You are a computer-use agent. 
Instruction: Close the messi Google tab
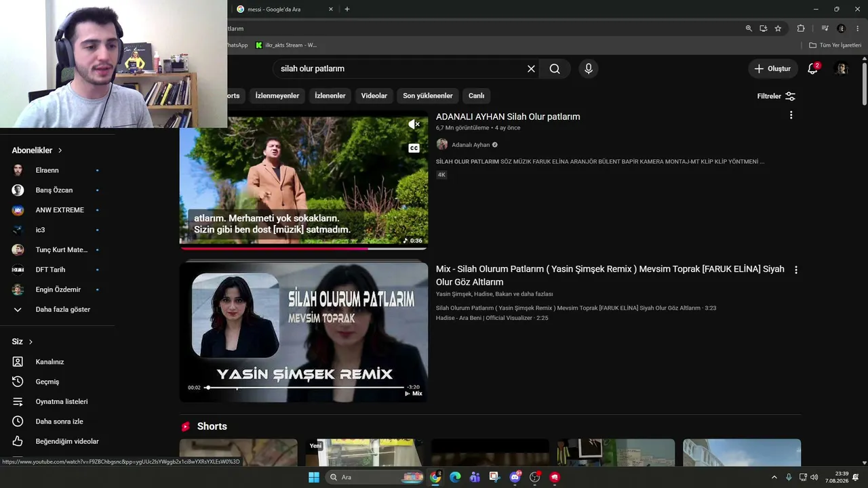click(x=331, y=9)
